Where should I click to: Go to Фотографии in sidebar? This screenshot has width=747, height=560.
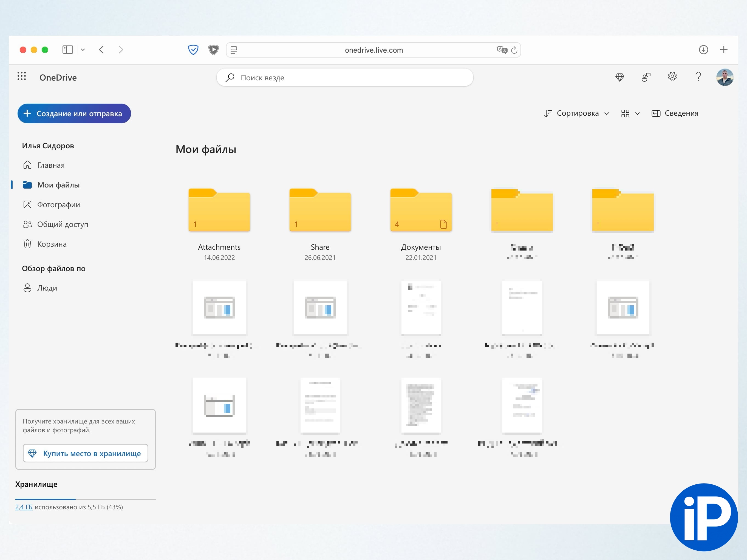(x=58, y=204)
